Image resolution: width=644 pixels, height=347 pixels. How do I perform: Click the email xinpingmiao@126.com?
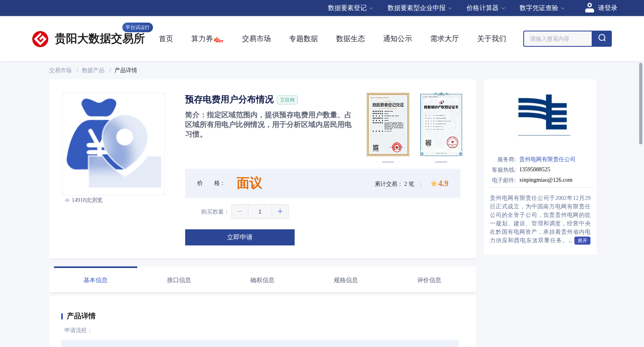point(546,180)
